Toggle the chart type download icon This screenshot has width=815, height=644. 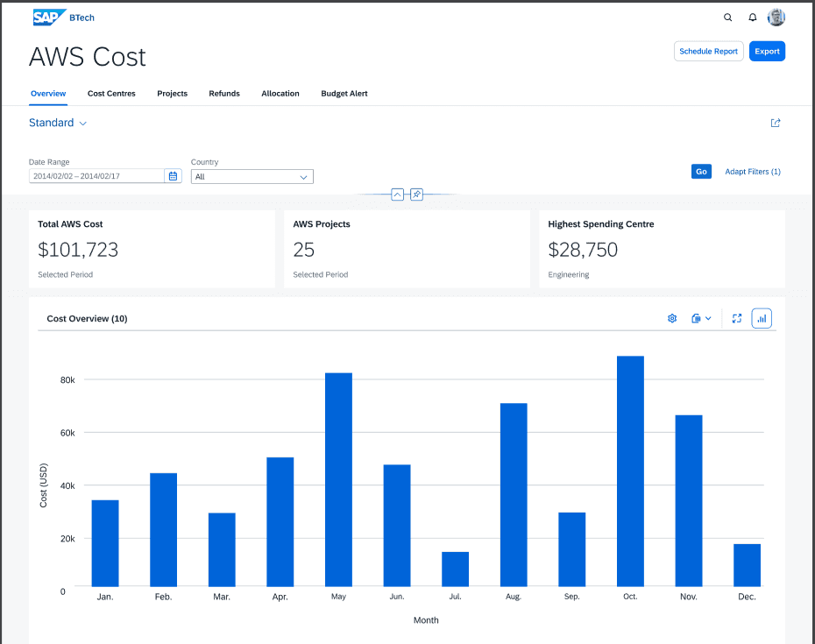(x=698, y=318)
